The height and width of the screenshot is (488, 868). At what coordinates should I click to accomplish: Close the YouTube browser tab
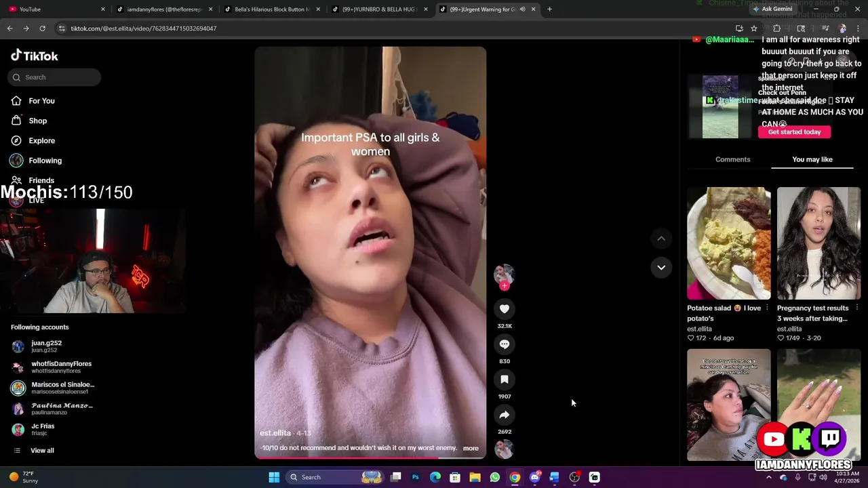[x=103, y=9]
